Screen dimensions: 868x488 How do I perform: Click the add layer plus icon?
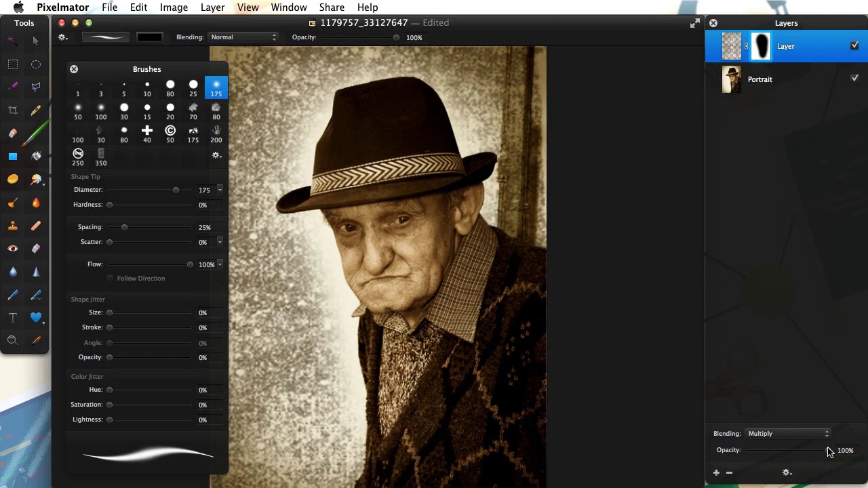[x=716, y=472]
